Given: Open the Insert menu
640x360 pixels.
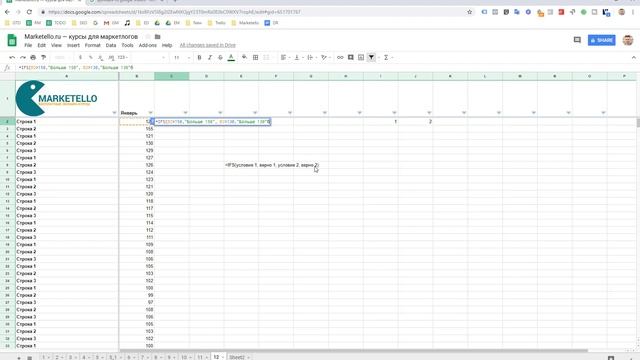Looking at the screenshot, I should (x=73, y=45).
